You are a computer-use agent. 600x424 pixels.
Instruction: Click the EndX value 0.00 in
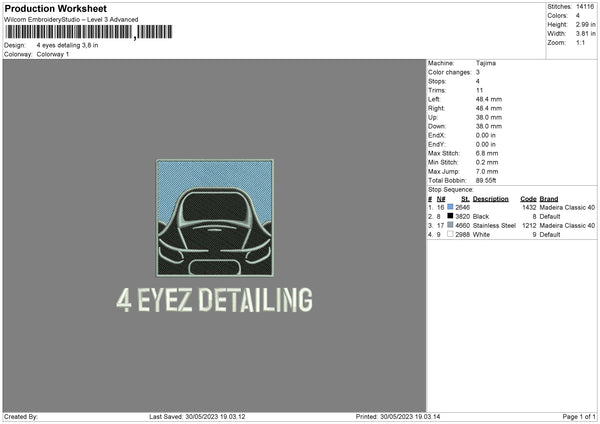486,135
